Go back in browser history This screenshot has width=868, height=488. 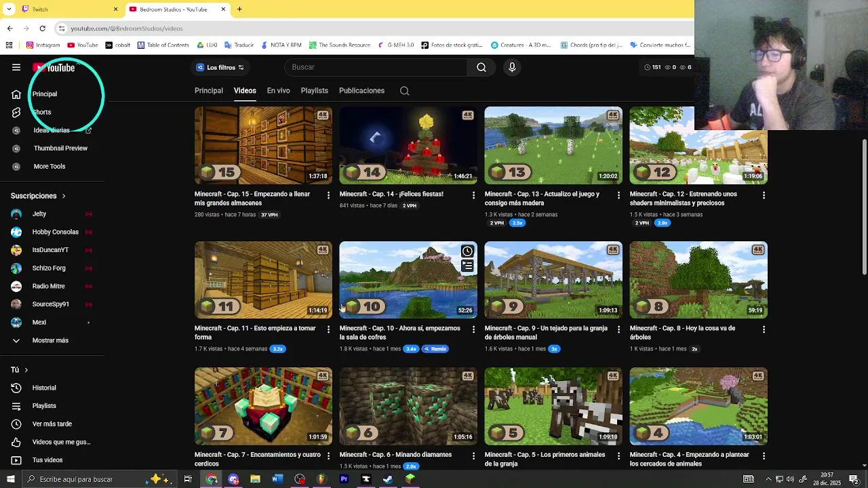click(x=9, y=28)
